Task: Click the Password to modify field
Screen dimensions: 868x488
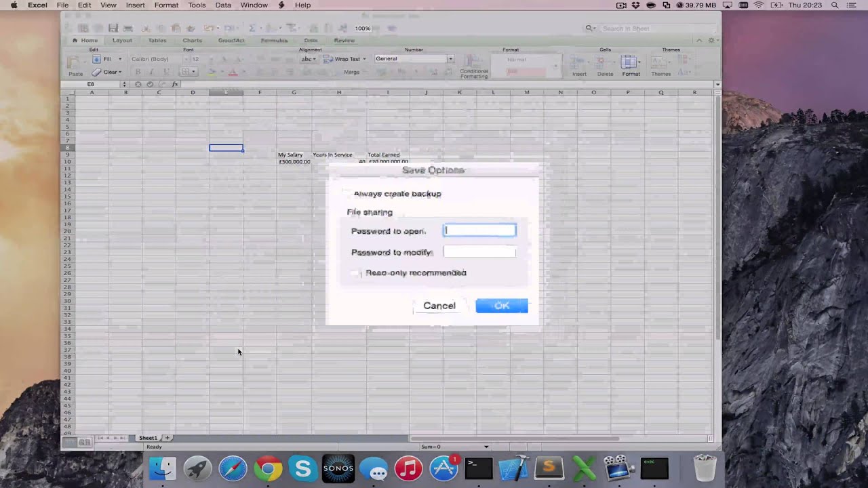Action: [x=479, y=251]
